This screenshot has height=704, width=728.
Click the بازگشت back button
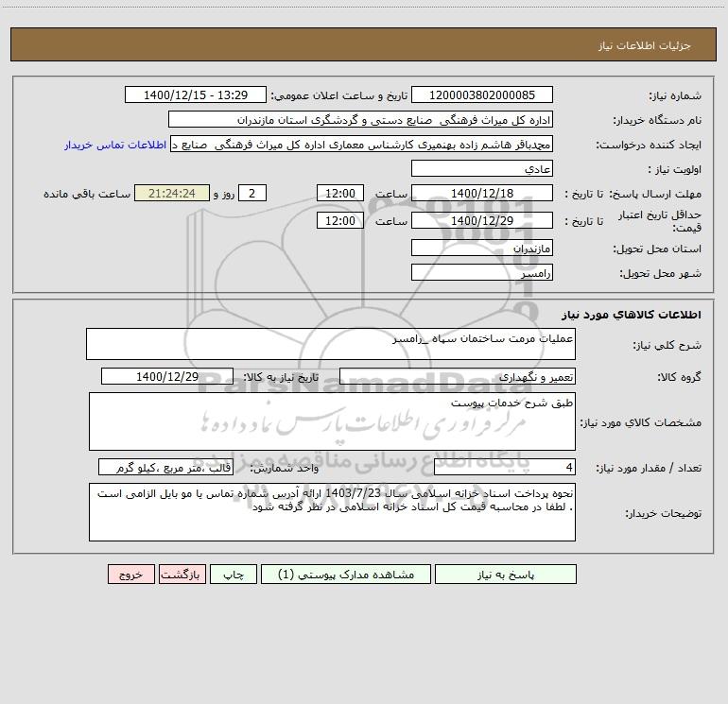(x=182, y=575)
